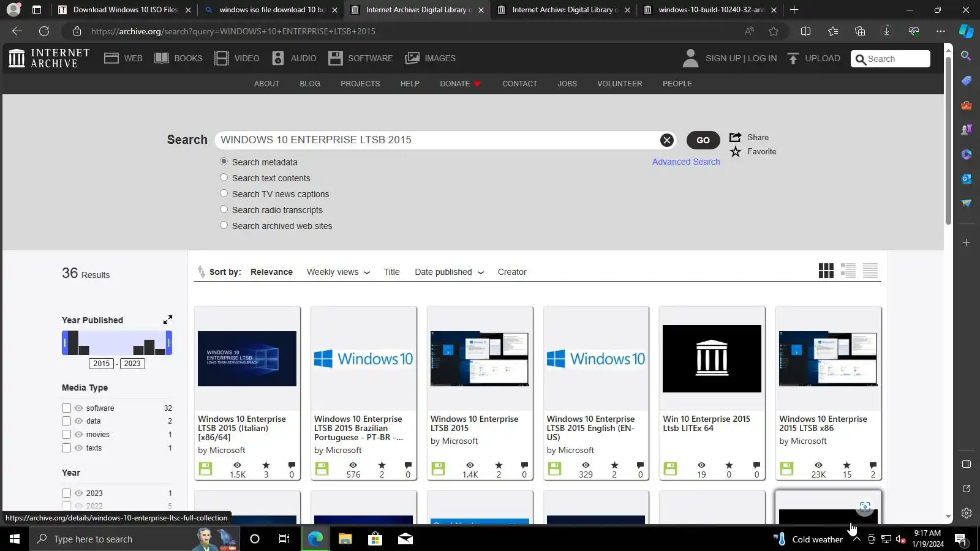
Task: Open the Web section icon
Action: point(111,58)
